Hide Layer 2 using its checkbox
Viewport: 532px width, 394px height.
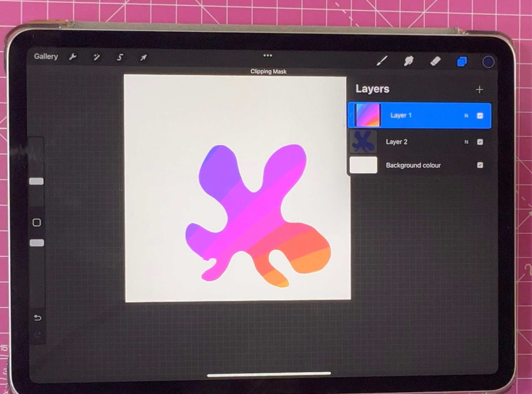click(480, 142)
